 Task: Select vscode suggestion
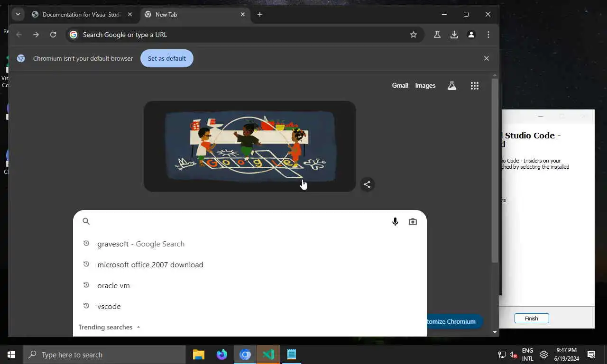[250, 306]
